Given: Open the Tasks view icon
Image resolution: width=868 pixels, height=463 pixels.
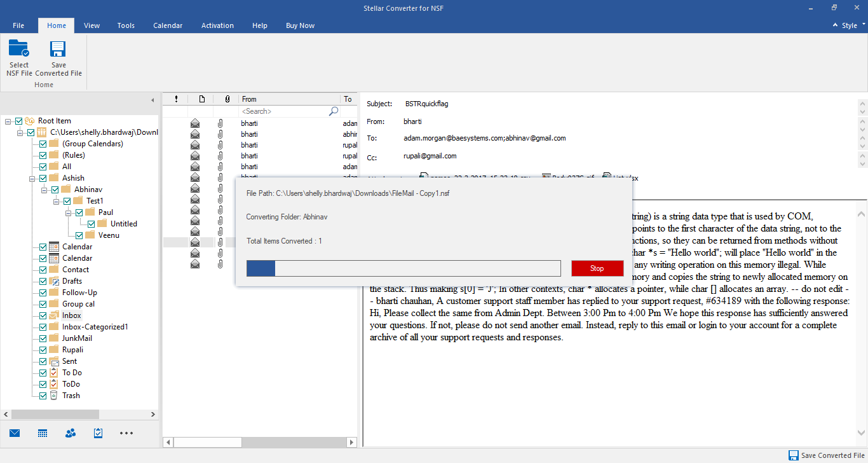Looking at the screenshot, I should (x=98, y=433).
